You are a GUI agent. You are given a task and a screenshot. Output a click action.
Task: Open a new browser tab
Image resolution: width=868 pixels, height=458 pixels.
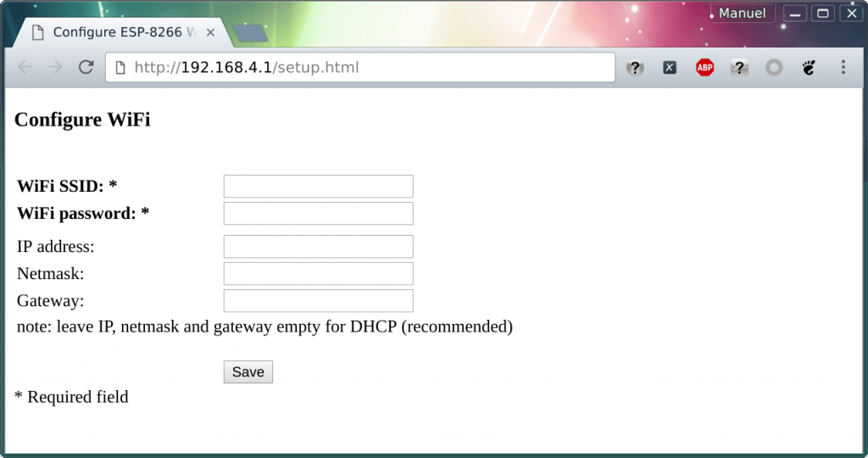click(x=249, y=33)
